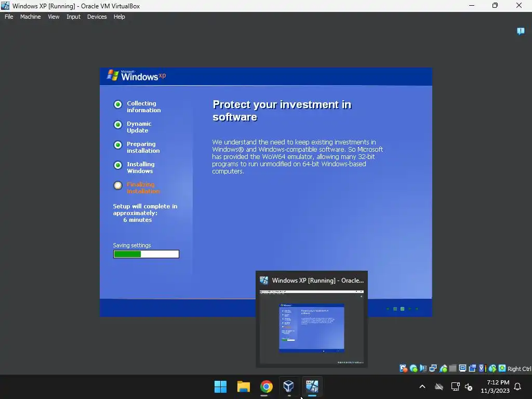
Task: Click the Windows XP window preview thumbnail
Action: click(312, 327)
